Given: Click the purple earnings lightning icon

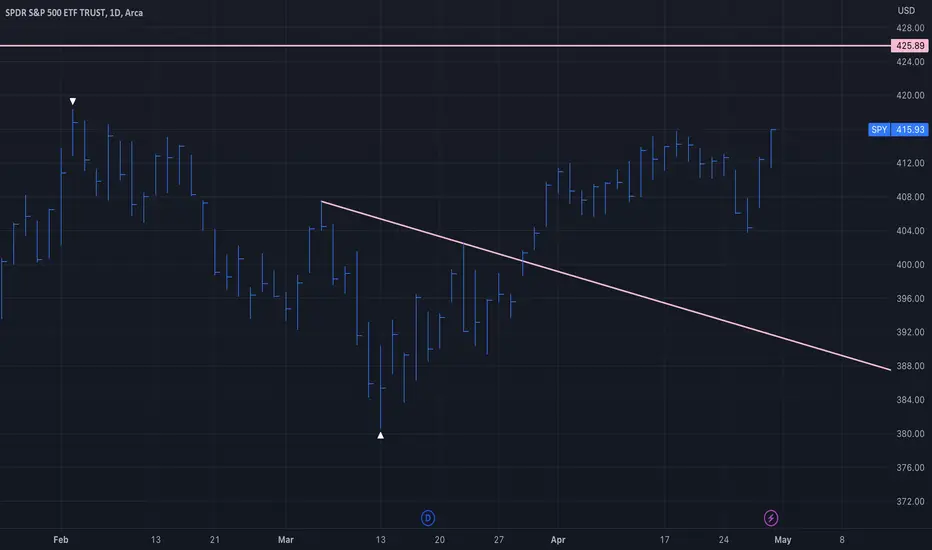Looking at the screenshot, I should (x=770, y=518).
